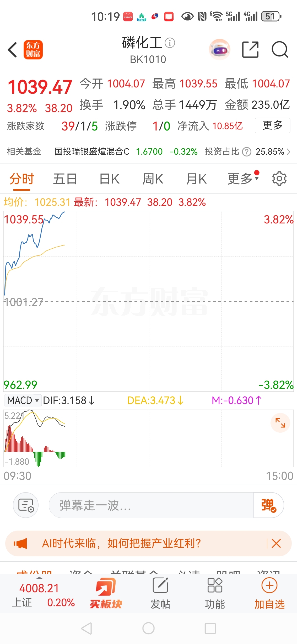Toggle the 弹 bullet comments switch
The width and height of the screenshot is (297, 644).
(x=268, y=505)
